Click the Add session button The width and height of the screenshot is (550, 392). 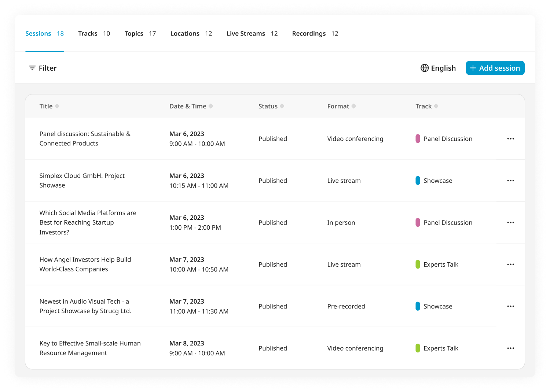coord(495,68)
